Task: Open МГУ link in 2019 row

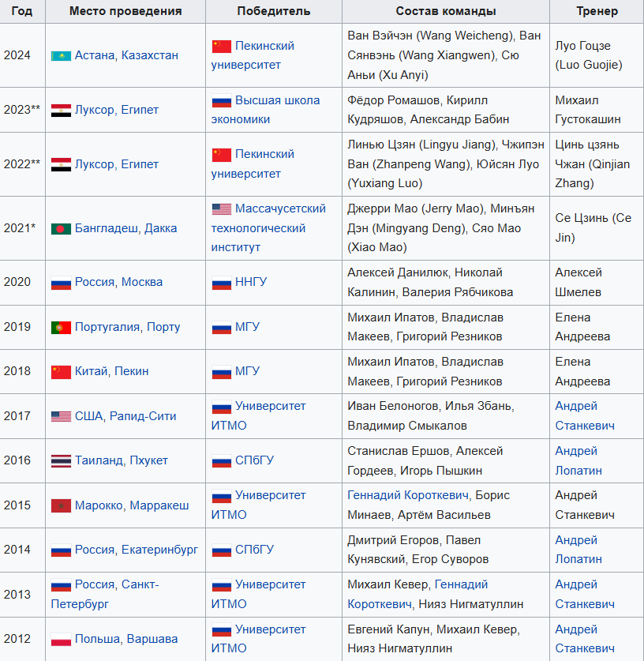Action: coord(248,327)
